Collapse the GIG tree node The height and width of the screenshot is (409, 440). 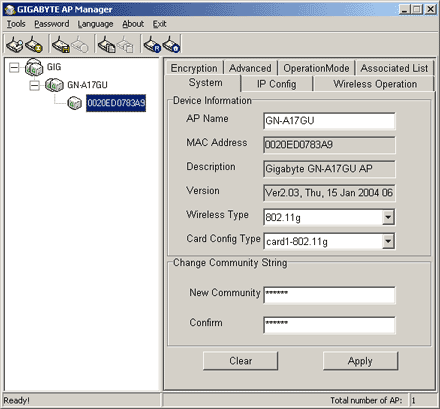coord(14,67)
